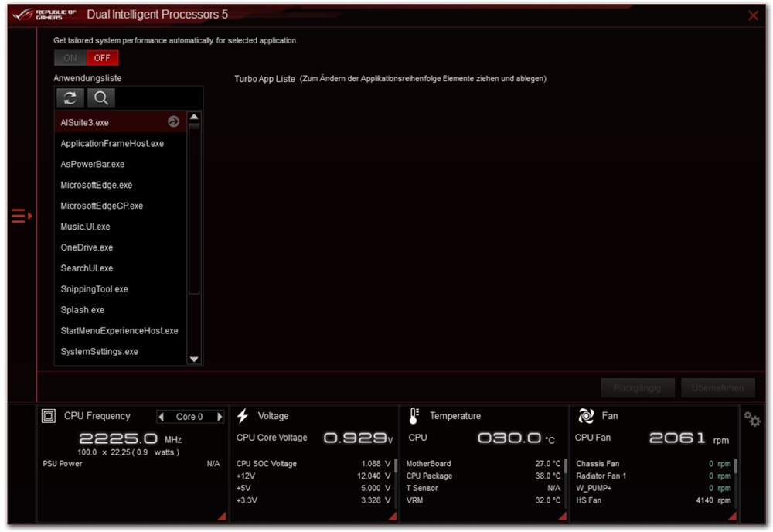The height and width of the screenshot is (532, 773).
Task: Close the Dual Intelligent Processors window
Action: point(753,15)
